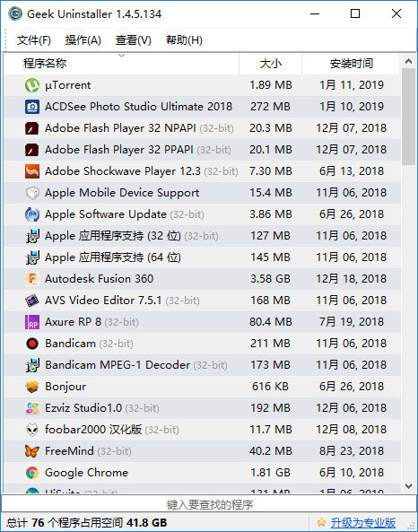Click the Axure RP 8 icon

click(32, 322)
